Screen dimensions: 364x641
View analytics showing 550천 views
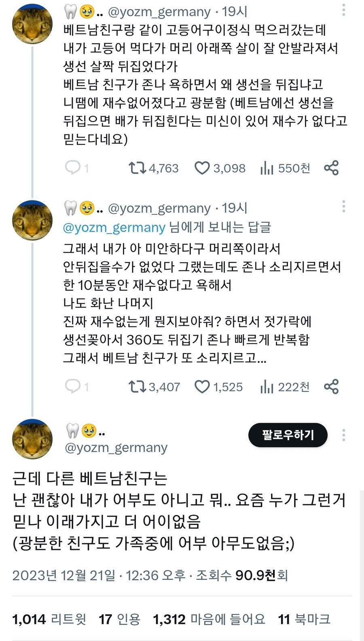pyautogui.click(x=267, y=168)
